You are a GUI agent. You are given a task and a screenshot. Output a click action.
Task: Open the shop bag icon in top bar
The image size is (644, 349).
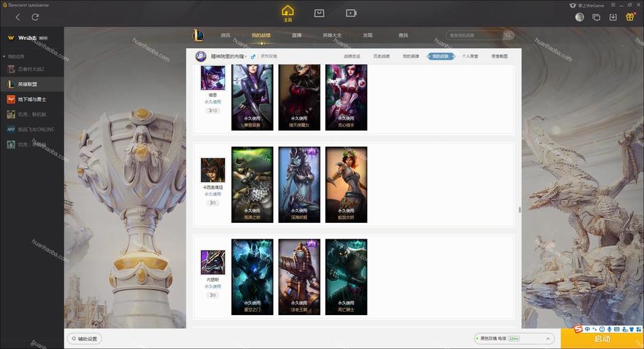(x=319, y=14)
